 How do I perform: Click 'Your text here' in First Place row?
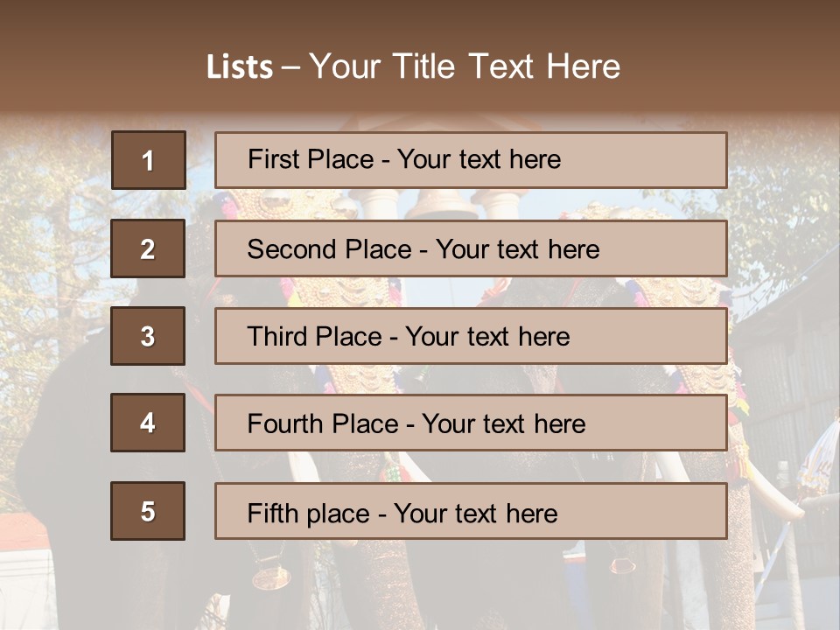pyautogui.click(x=479, y=159)
